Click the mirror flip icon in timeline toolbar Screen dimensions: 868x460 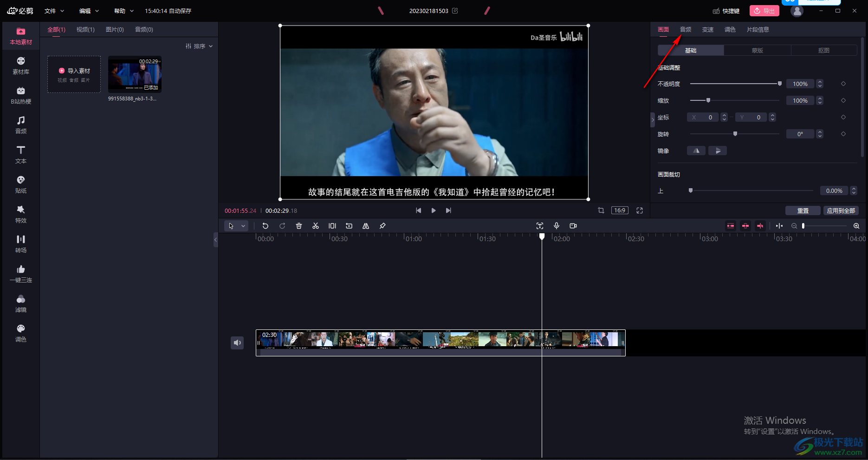[x=366, y=226]
